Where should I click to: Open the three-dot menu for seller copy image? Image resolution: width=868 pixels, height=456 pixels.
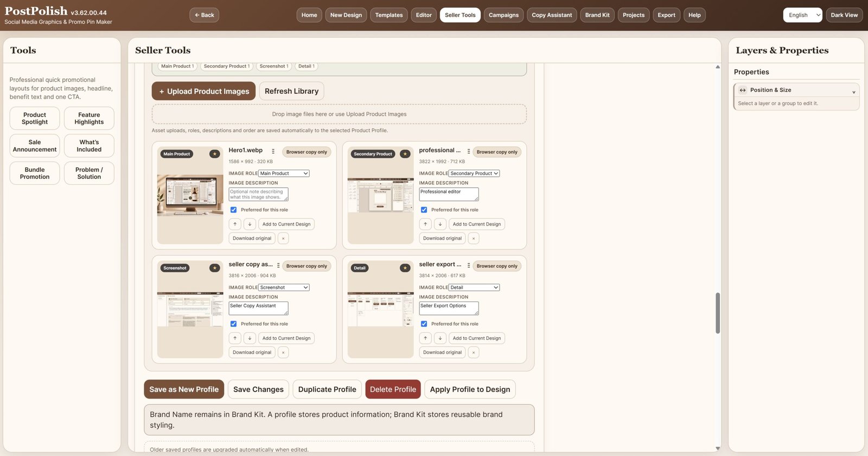pyautogui.click(x=278, y=266)
